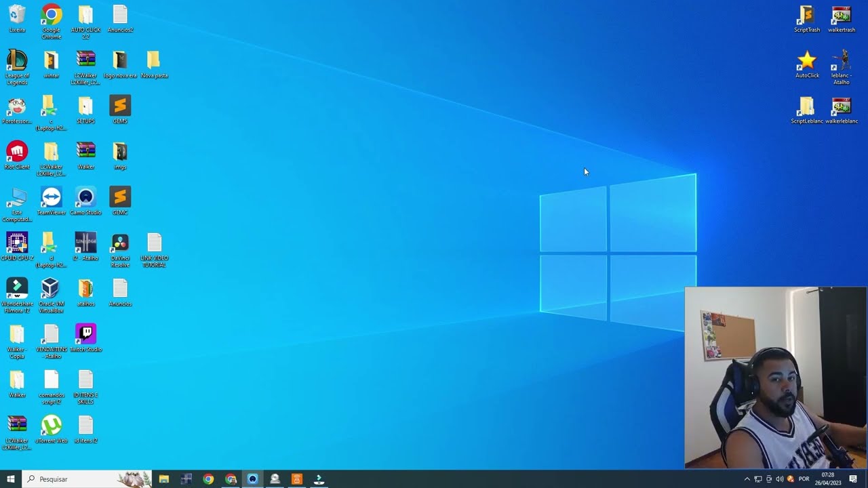Select the TeamViewer desktop shortcut
Image resolution: width=868 pixels, height=488 pixels.
[52, 201]
